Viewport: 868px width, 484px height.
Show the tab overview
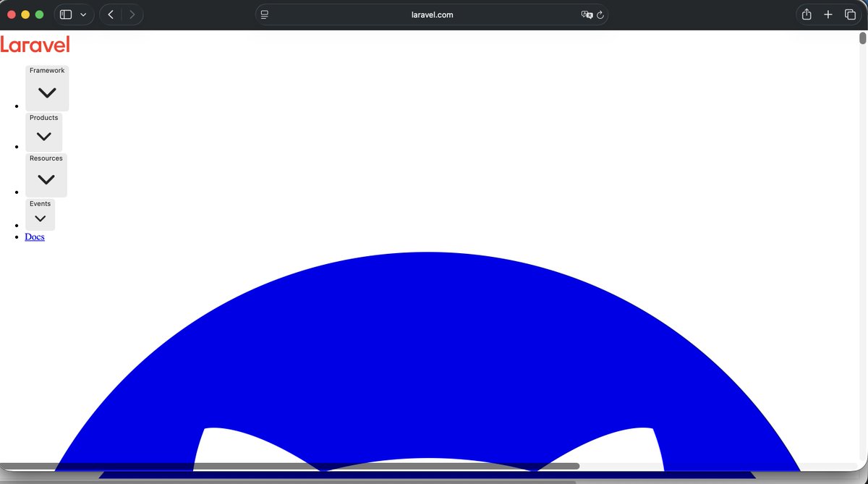[850, 14]
